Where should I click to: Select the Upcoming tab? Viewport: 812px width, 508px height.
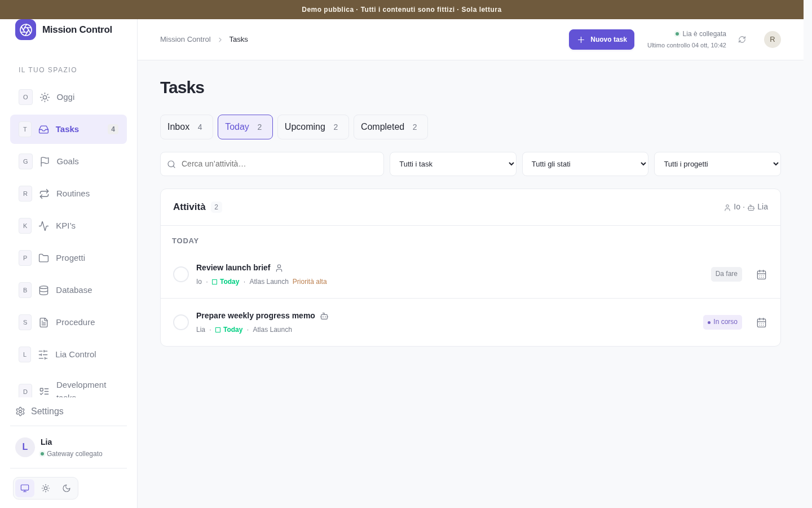[313, 127]
